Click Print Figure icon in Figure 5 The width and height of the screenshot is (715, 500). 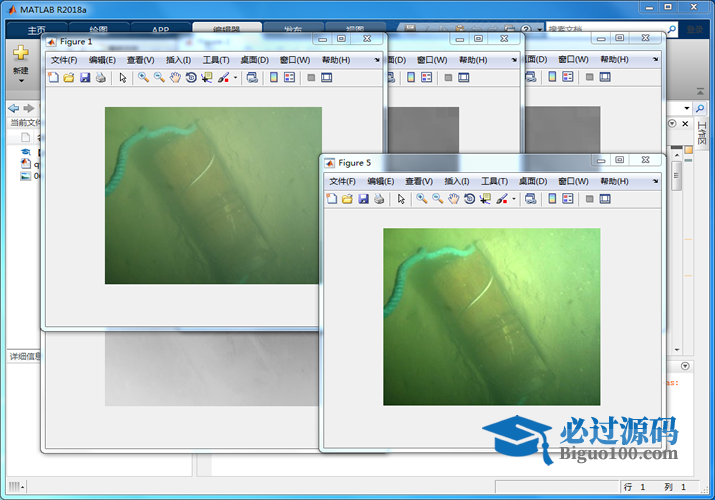pyautogui.click(x=378, y=199)
